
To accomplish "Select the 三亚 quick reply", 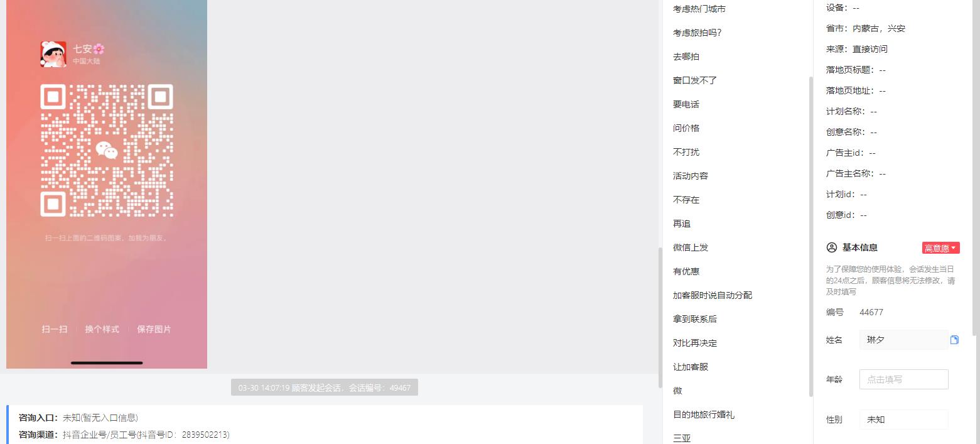I will pyautogui.click(x=682, y=438).
